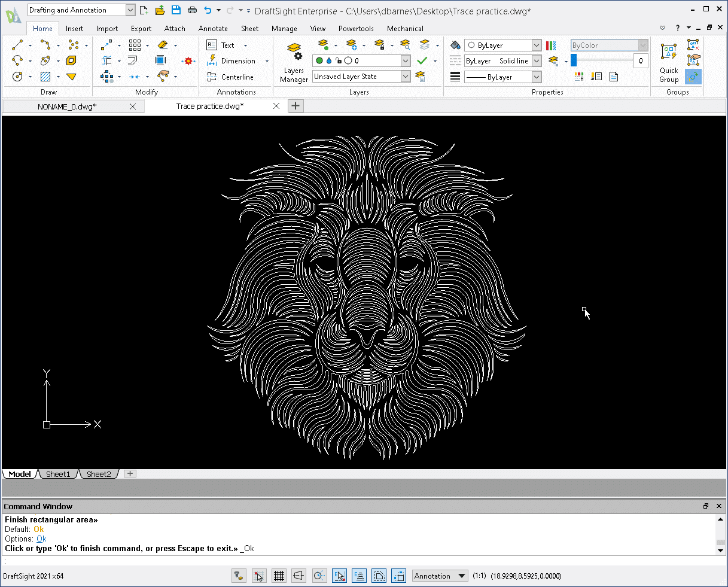This screenshot has height=587, width=728.
Task: Open the Annotate ribbon tab
Action: (213, 29)
